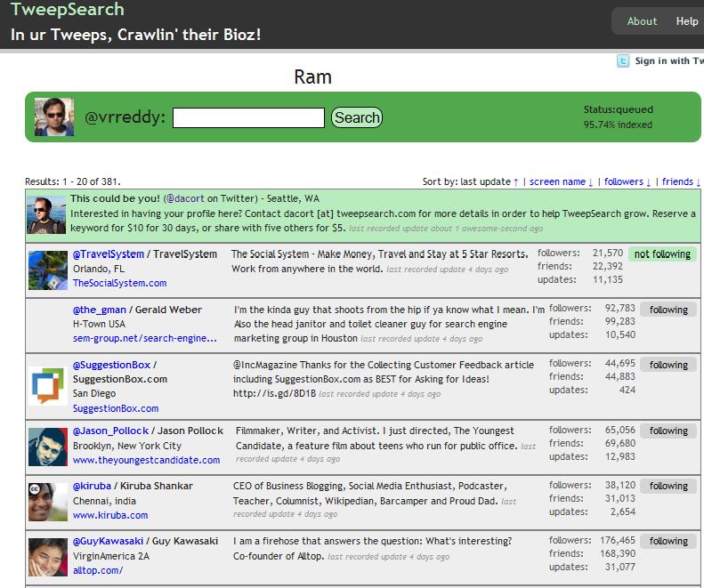This screenshot has width=704, height=588.
Task: Open the @dacort Twitter link
Action: [185, 198]
